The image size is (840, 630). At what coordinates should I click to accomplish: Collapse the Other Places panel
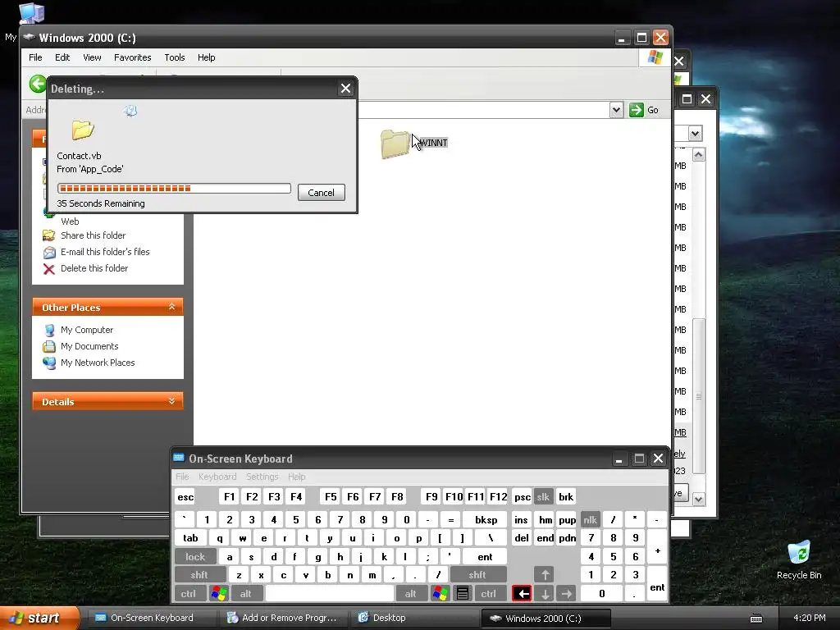click(171, 307)
